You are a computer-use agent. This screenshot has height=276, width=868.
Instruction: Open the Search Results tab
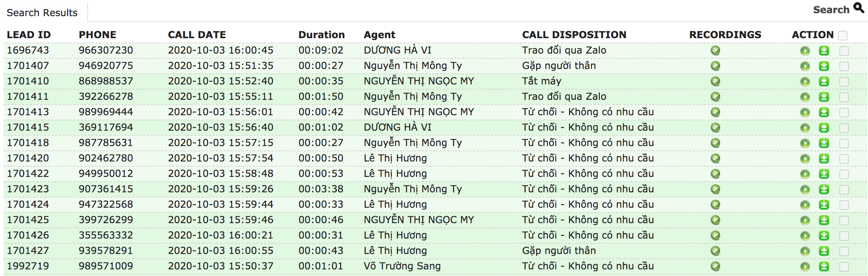(x=42, y=13)
